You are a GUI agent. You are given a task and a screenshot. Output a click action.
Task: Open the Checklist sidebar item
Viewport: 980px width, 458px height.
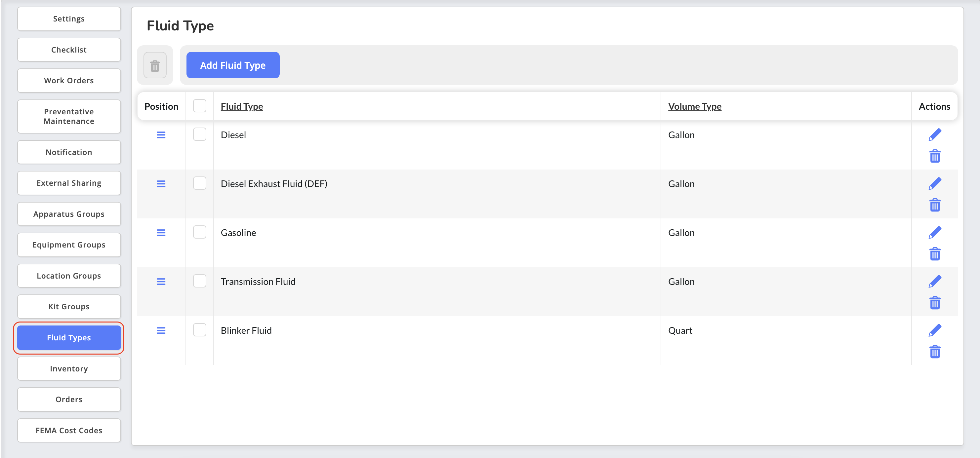pyautogui.click(x=69, y=50)
